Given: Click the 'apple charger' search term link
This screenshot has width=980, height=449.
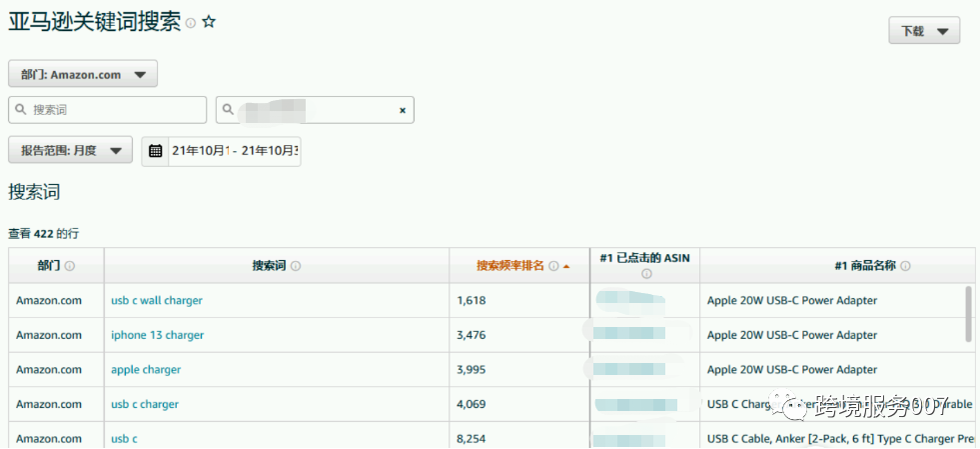Looking at the screenshot, I should (146, 370).
